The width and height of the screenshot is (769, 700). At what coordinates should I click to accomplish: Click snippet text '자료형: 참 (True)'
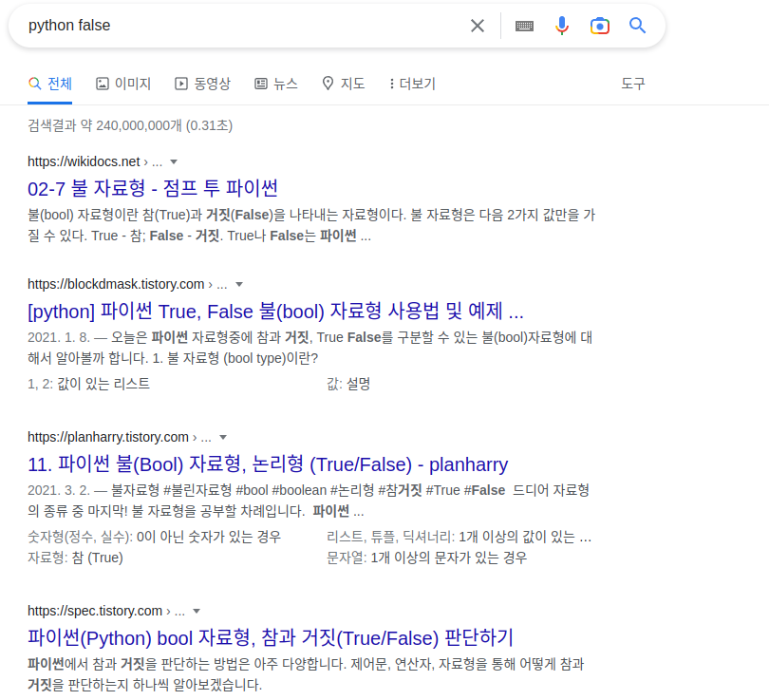76,558
